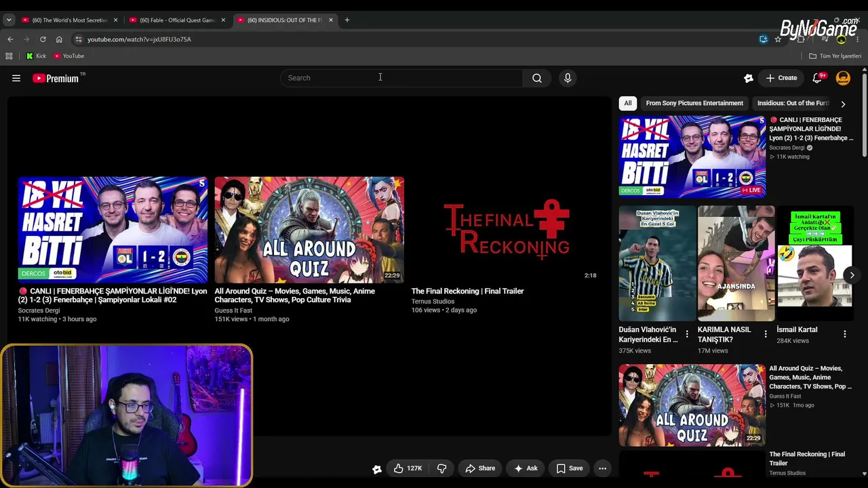The width and height of the screenshot is (868, 488).
Task: Open options for KARIMLA NASIL TANIŞTIK short
Action: coord(766,334)
